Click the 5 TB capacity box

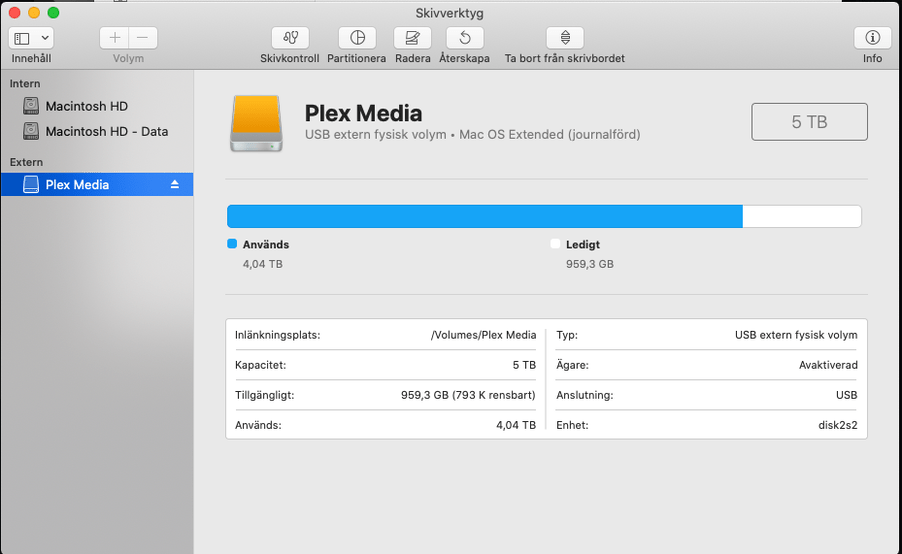[x=809, y=122]
